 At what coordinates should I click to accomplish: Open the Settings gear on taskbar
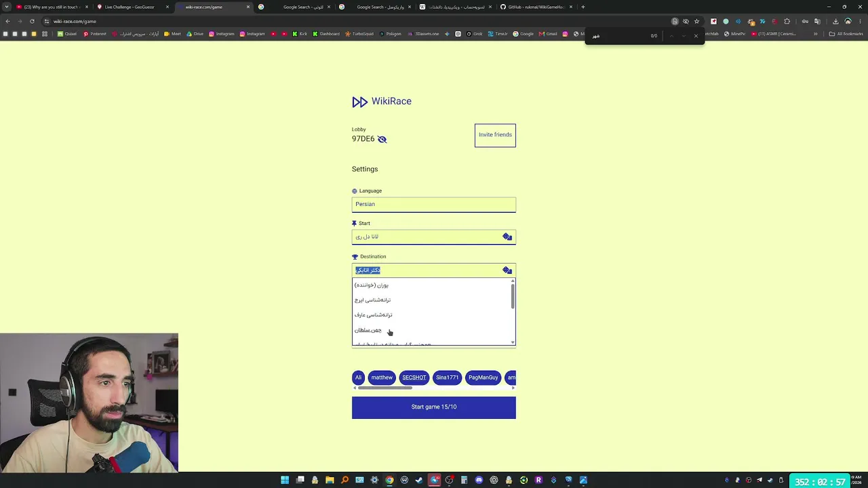click(374, 480)
